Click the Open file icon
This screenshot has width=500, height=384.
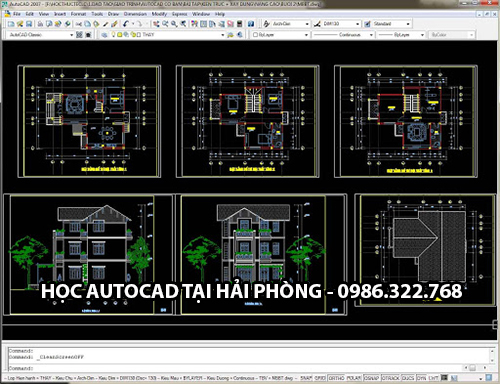20,24
